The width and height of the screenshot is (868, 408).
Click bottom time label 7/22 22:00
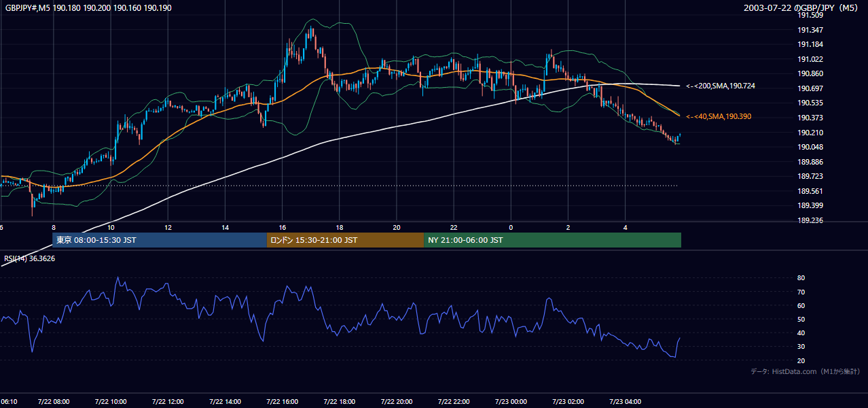[x=454, y=402]
